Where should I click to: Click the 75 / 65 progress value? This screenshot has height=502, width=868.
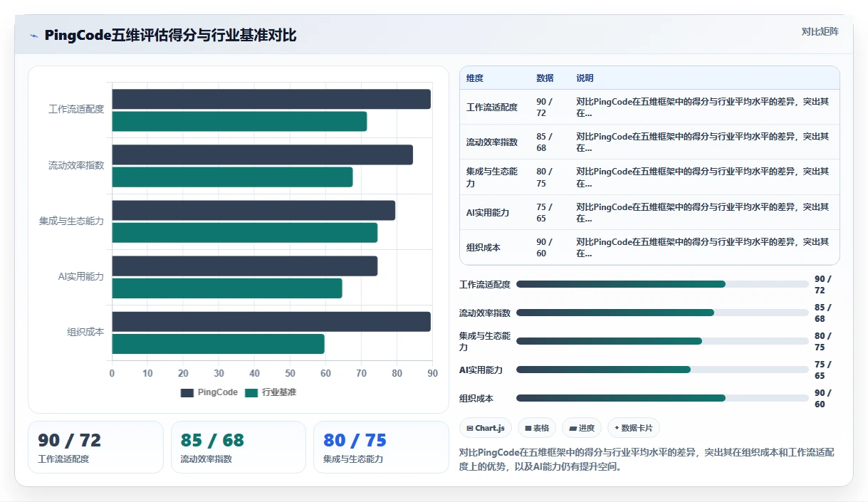(x=823, y=370)
